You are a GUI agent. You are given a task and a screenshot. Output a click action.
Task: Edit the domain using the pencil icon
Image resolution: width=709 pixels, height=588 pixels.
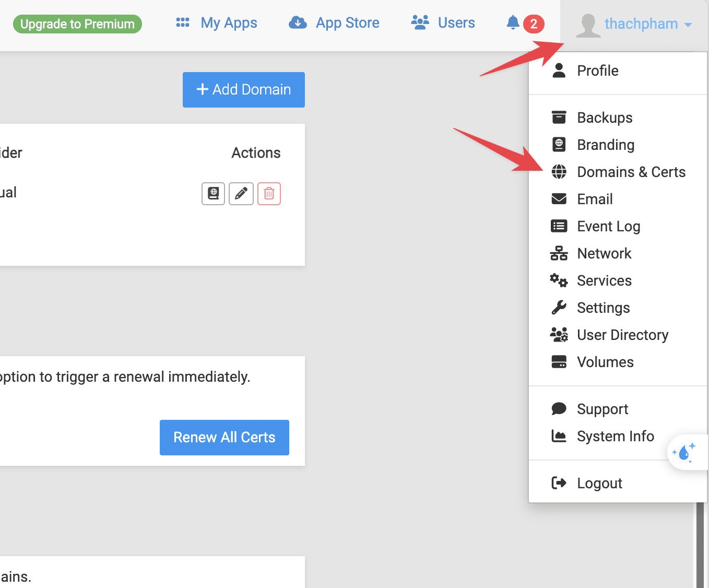241,193
